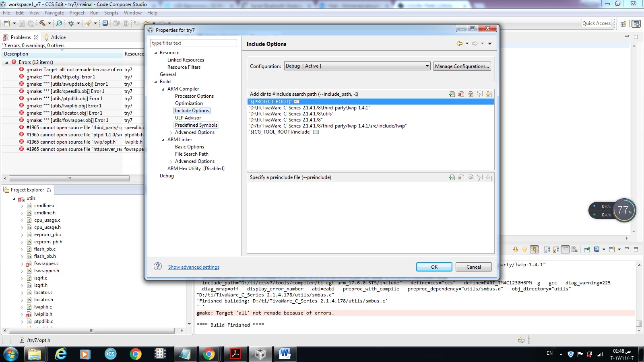The image size is (644, 362).
Task: Open Windows Start menu
Action: tap(11, 354)
